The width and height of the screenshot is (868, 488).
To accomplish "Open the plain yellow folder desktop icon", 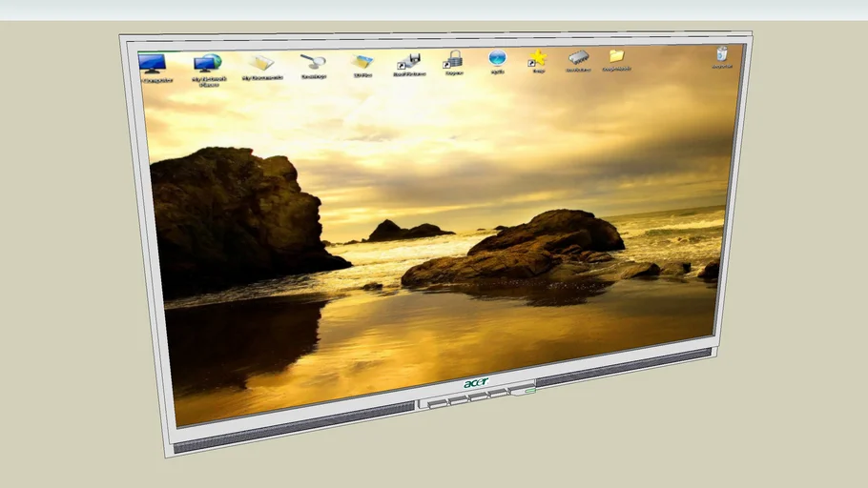I will pyautogui.click(x=616, y=56).
